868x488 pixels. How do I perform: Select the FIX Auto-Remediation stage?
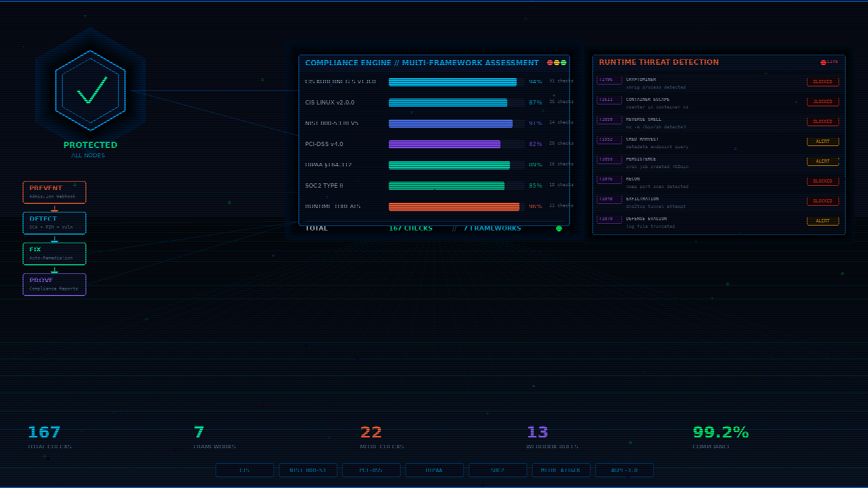(54, 254)
